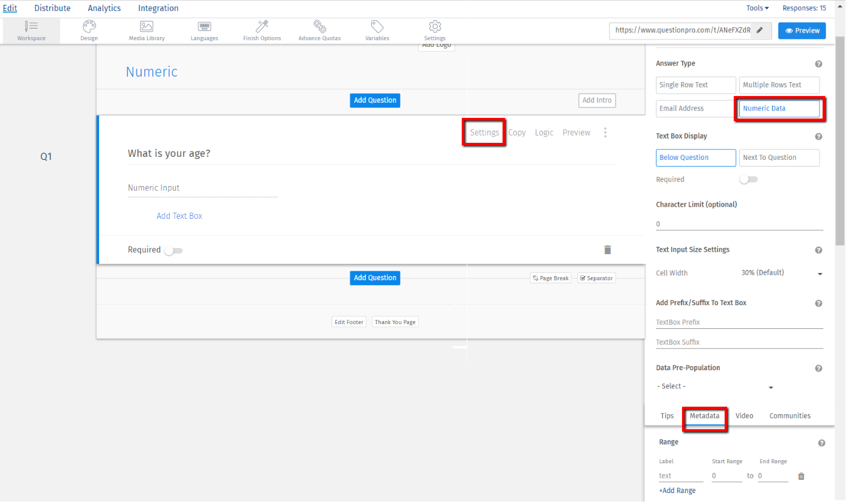This screenshot has width=850, height=504.
Task: Open the Design palette panel
Action: [89, 30]
